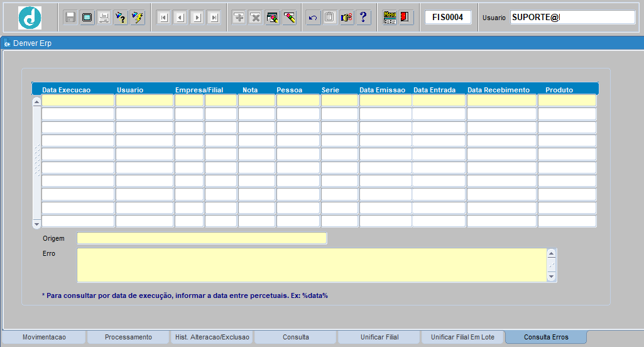
Task: Jump to the last record
Action: (x=214, y=18)
